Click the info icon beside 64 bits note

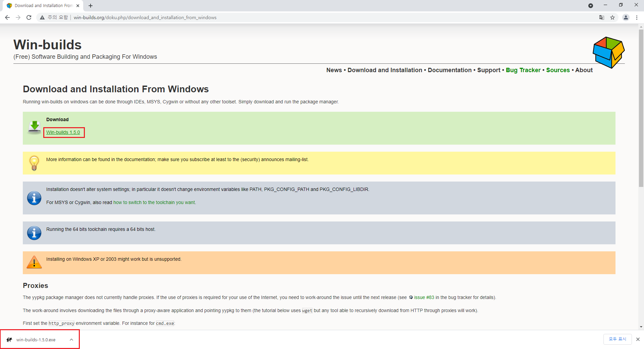34,233
